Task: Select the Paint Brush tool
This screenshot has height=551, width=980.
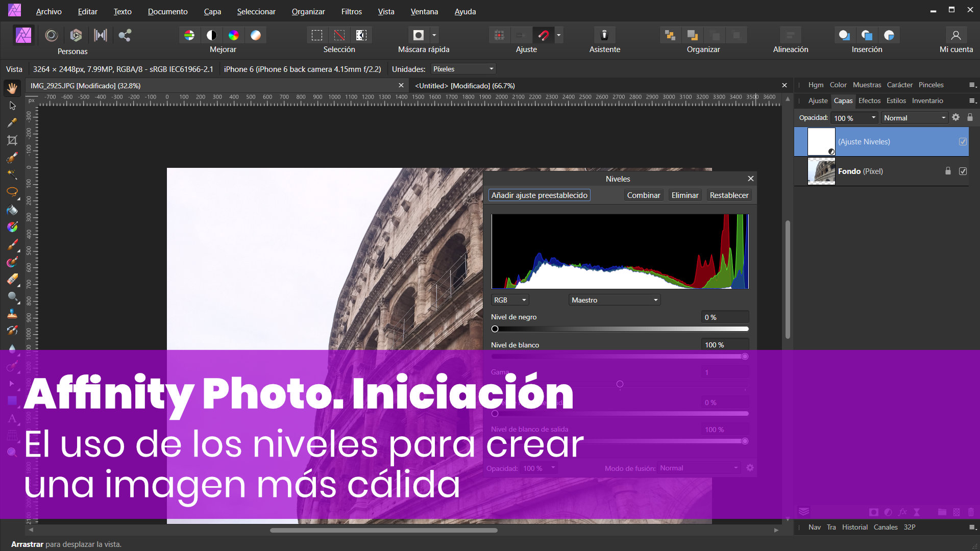Action: click(x=12, y=244)
